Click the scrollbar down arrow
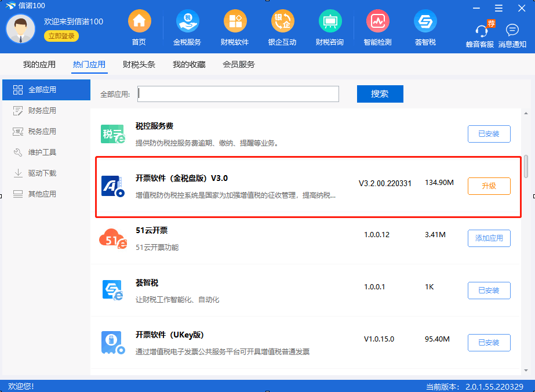The height and width of the screenshot is (392, 535). click(526, 371)
